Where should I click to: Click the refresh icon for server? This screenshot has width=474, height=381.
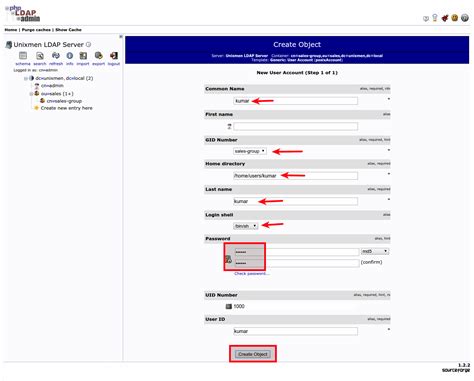coord(56,56)
